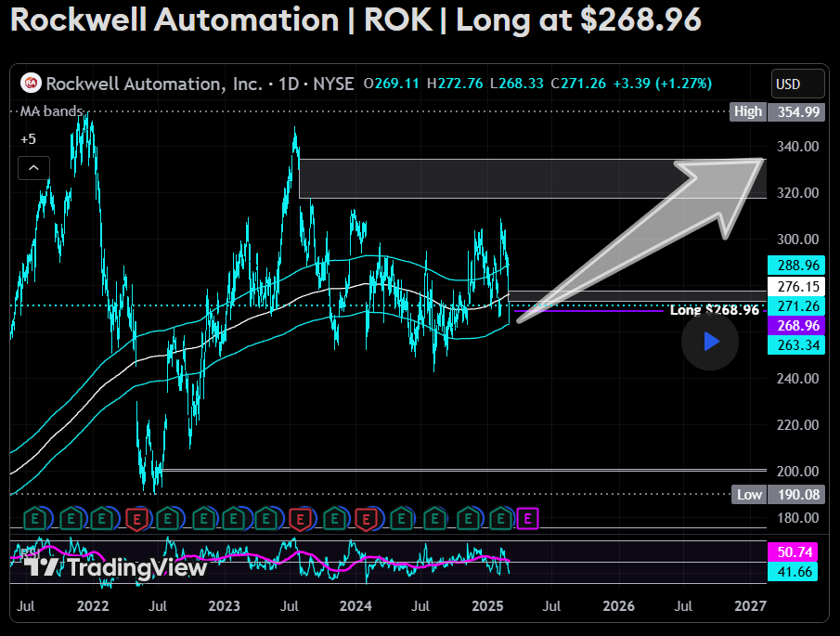This screenshot has height=636, width=840.
Task: Click 2022 on the time axis
Action: click(93, 606)
